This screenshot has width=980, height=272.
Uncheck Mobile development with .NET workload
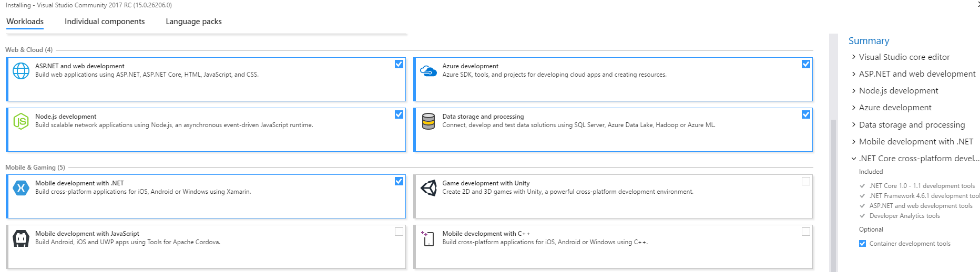pos(399,181)
